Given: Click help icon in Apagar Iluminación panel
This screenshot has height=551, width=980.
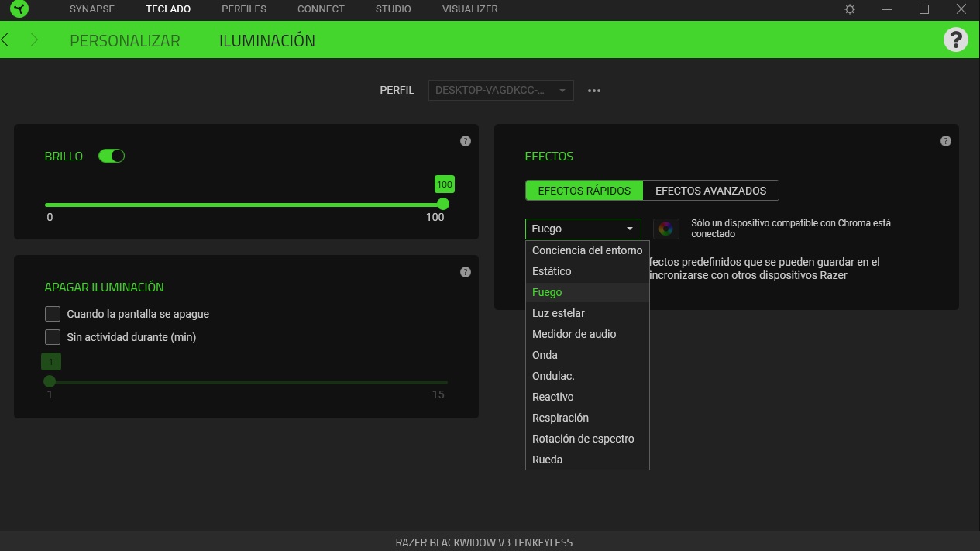Looking at the screenshot, I should point(465,272).
